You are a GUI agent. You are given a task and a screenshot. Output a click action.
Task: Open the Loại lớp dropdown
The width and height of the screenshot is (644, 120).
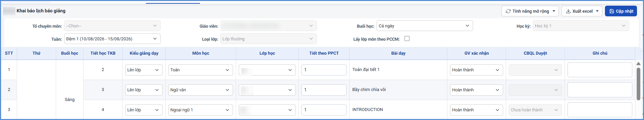(x=268, y=39)
